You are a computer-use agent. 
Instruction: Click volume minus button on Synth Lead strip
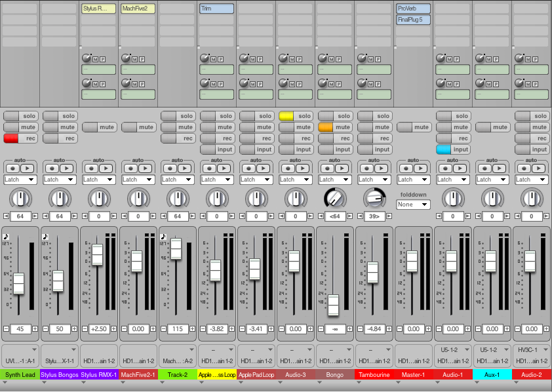point(6,328)
